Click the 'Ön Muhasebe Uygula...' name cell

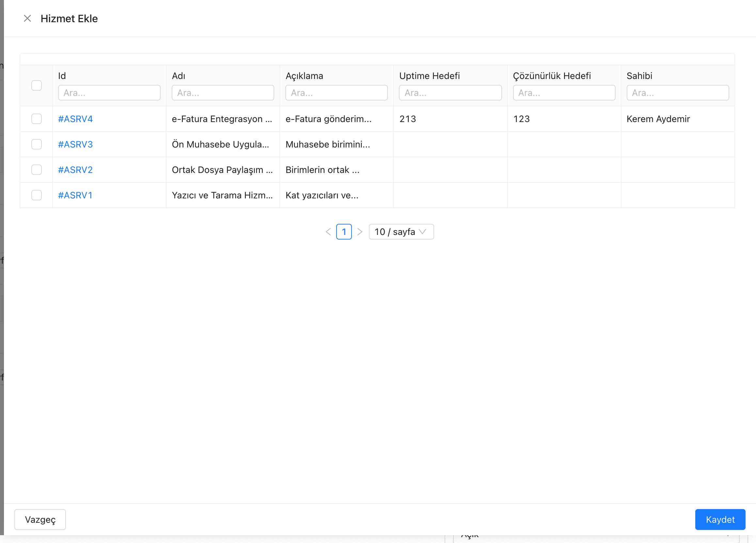(x=223, y=144)
